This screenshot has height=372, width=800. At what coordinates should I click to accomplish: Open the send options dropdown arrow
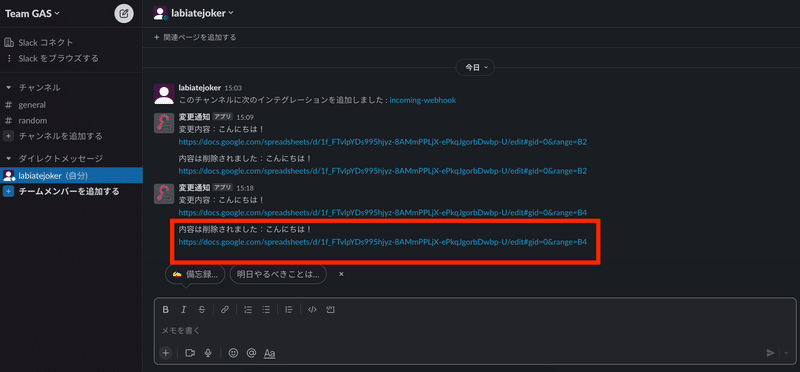786,353
